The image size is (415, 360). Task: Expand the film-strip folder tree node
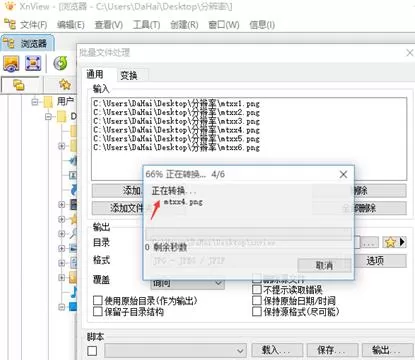61,204
